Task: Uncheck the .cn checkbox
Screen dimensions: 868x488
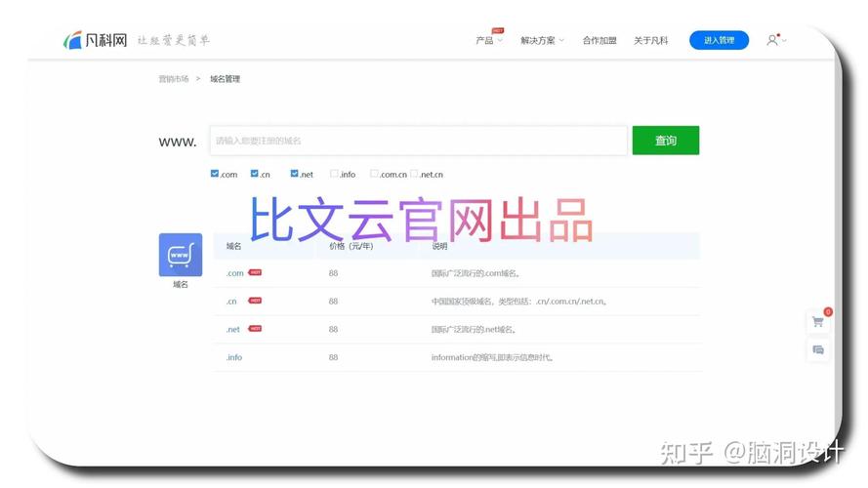Action: [254, 173]
